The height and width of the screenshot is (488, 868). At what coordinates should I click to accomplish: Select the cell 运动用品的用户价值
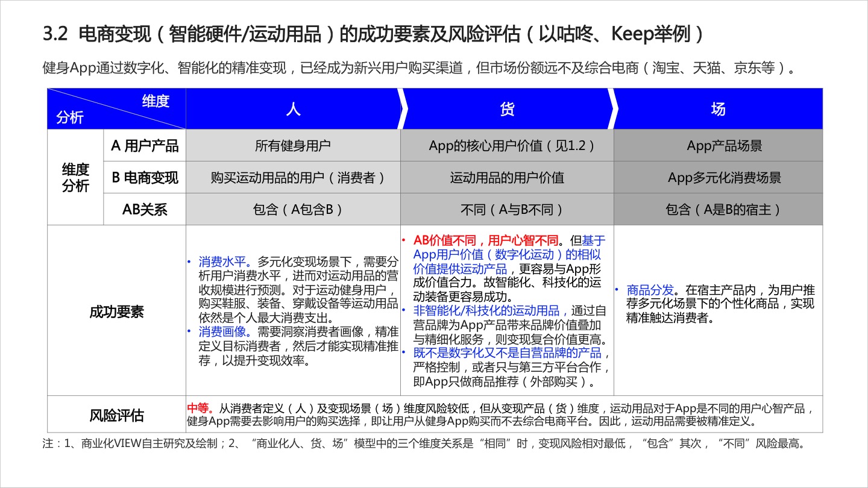coord(507,178)
